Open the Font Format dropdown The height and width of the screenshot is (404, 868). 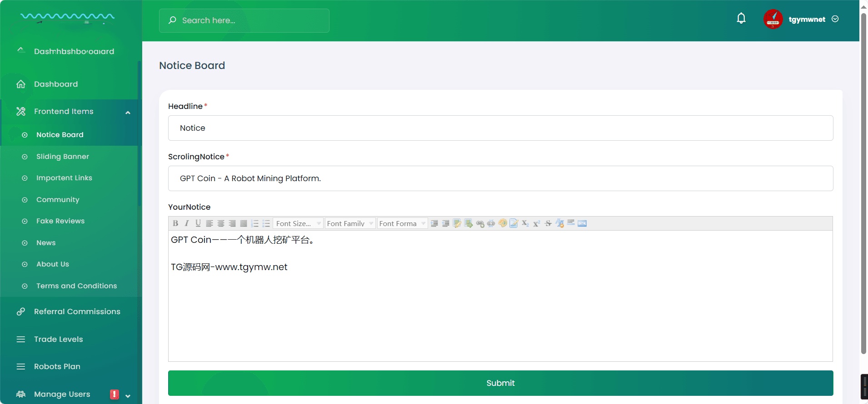click(402, 223)
